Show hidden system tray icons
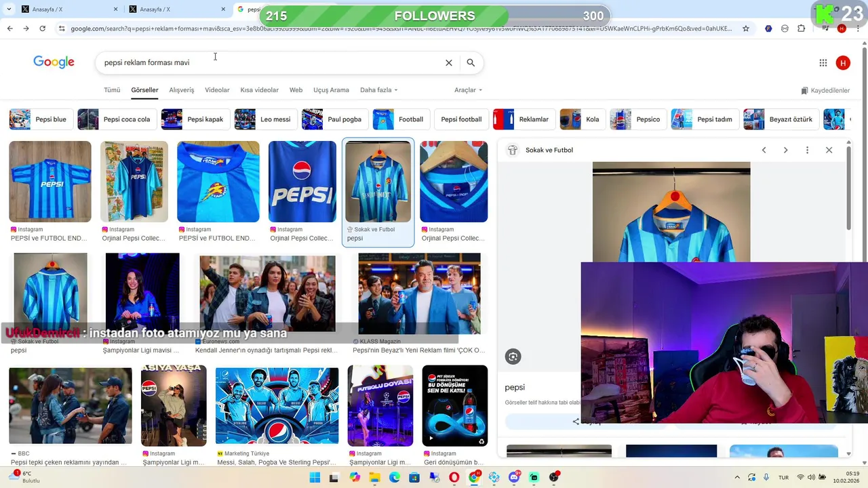Screen dimensions: 868x488 pyautogui.click(x=737, y=478)
